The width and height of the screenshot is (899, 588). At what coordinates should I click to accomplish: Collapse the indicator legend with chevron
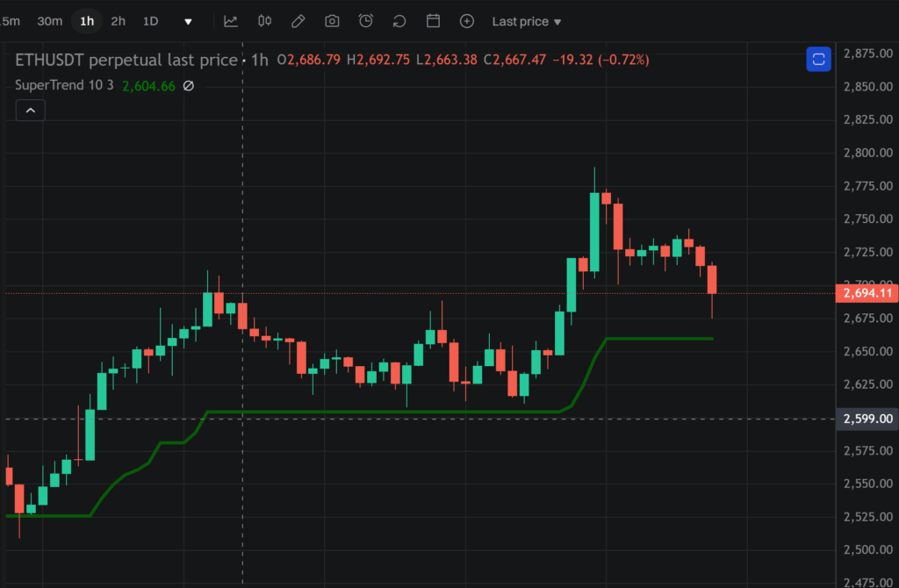(30, 111)
